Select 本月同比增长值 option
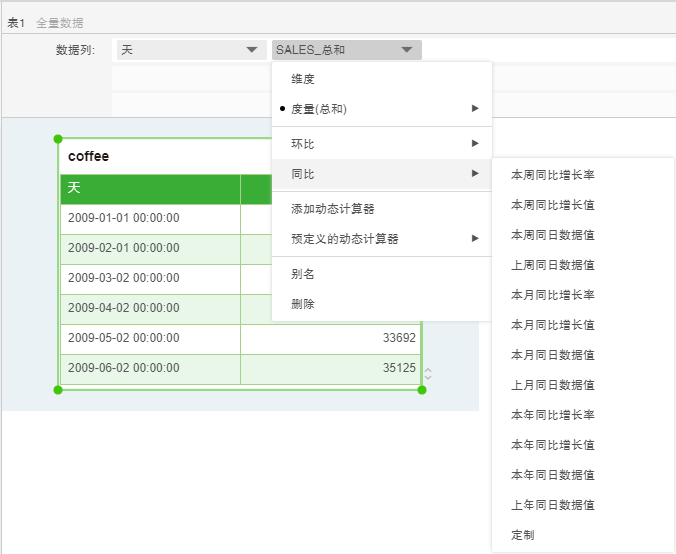The width and height of the screenshot is (676, 554). pos(553,325)
